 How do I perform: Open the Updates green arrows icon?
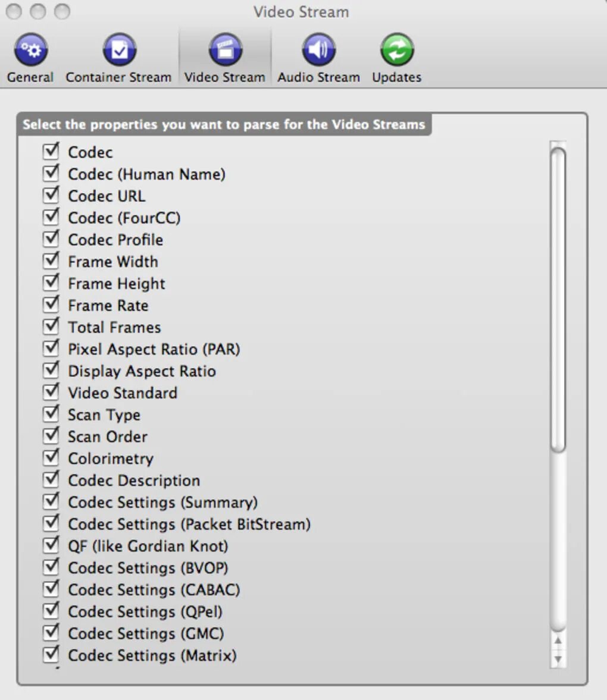397,49
